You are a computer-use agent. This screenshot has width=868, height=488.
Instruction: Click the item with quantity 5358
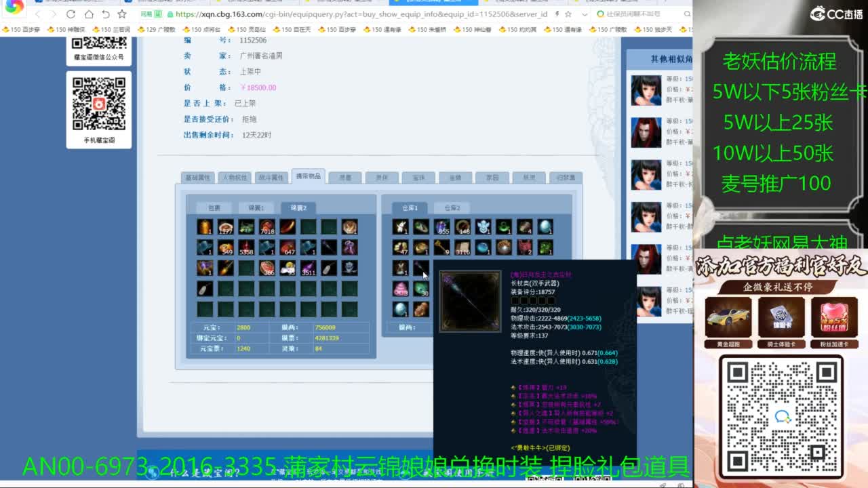(x=246, y=248)
